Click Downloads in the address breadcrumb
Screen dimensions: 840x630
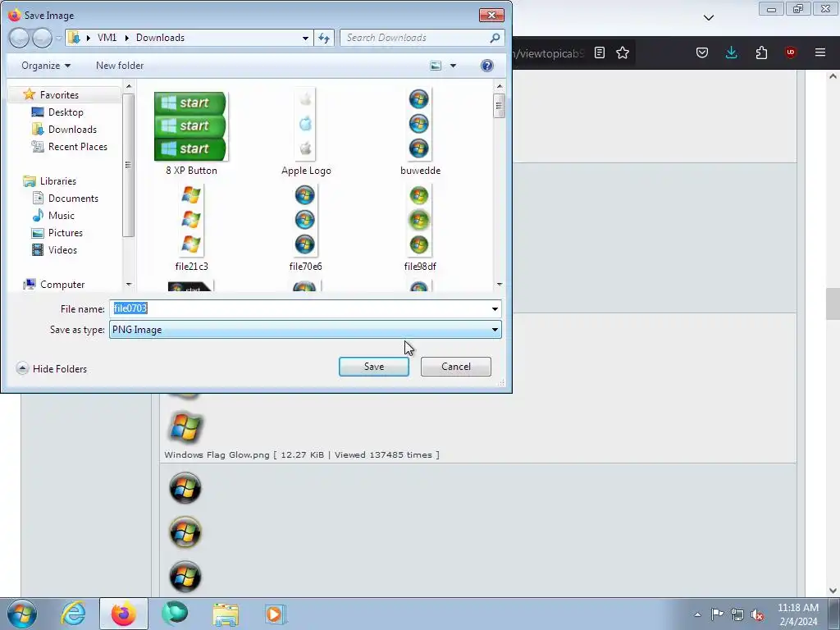pos(160,38)
